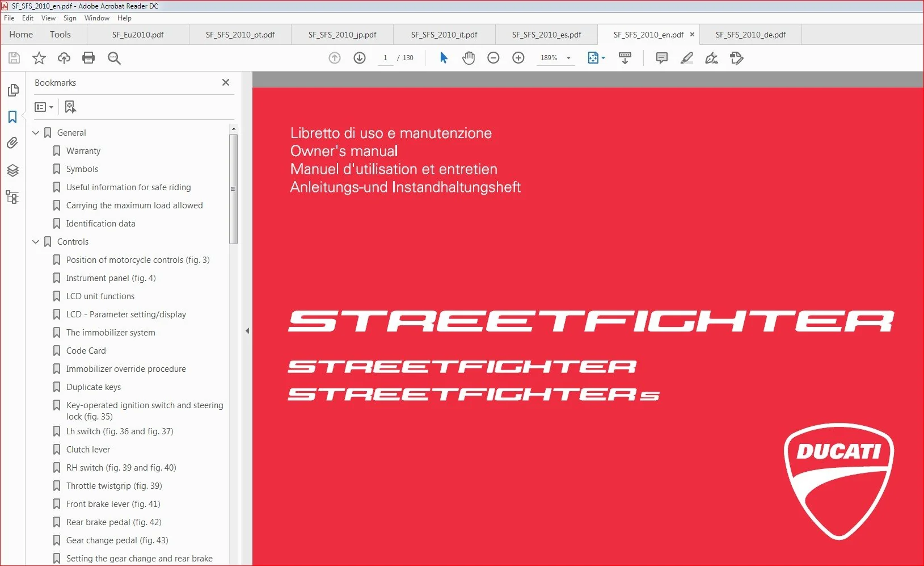Switch to the Tools tab
This screenshot has height=566, width=924.
(60, 35)
